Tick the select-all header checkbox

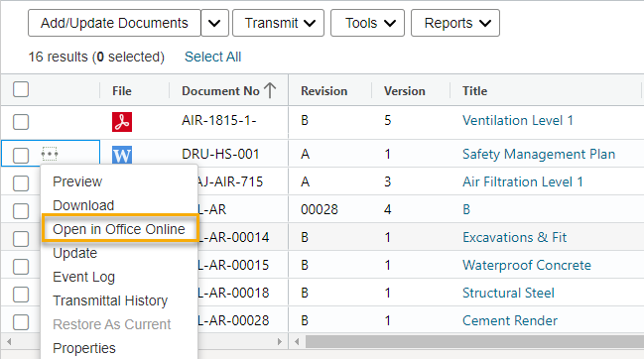[x=21, y=89]
